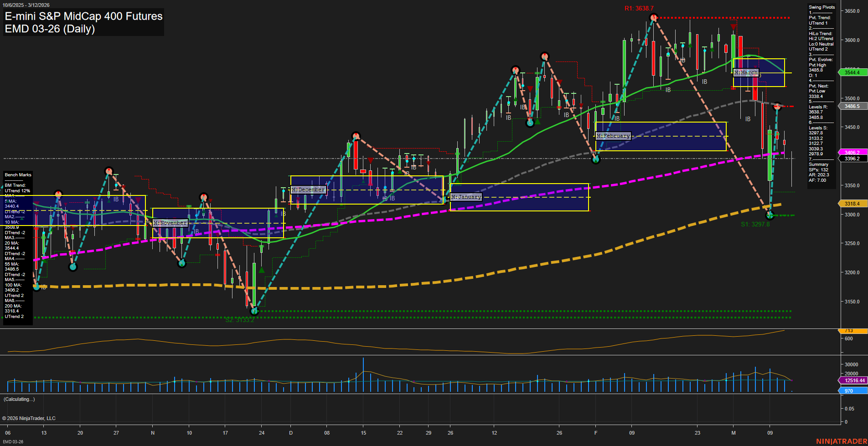868x446 pixels.
Task: Click the AR: 202.3 summary value
Action: pos(819,175)
